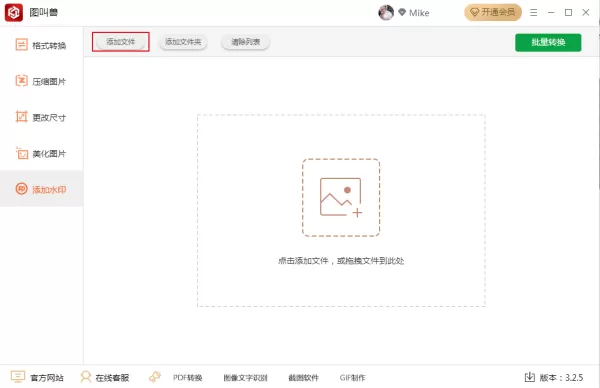Screen dimensions: 600x388
Task: Switch to 美化图片 tab label
Action: click(x=49, y=154)
